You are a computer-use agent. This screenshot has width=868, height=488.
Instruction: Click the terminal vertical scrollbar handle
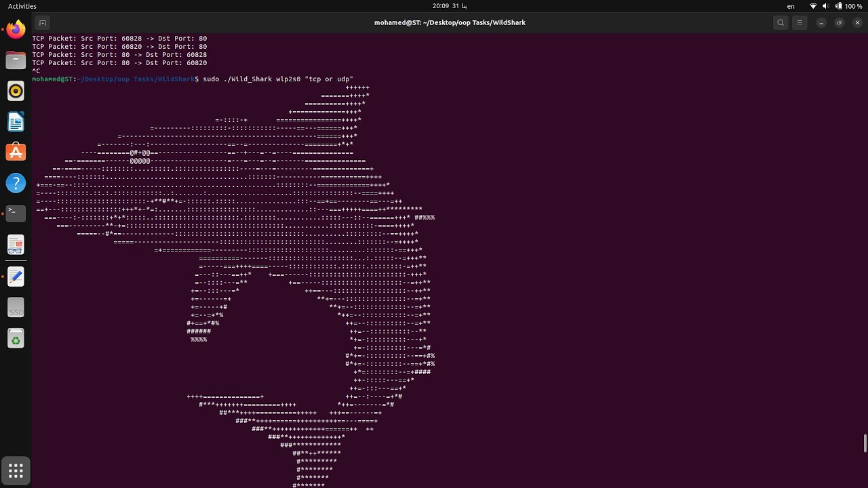(x=865, y=443)
